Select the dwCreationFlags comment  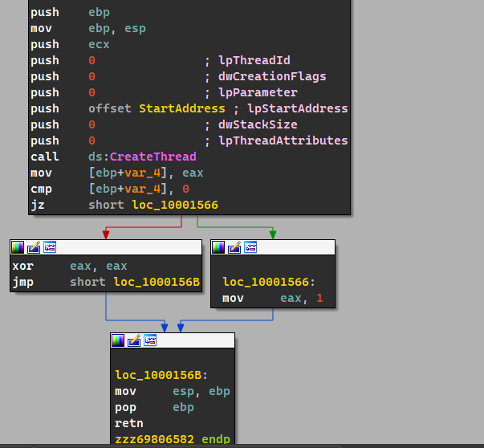[271, 76]
